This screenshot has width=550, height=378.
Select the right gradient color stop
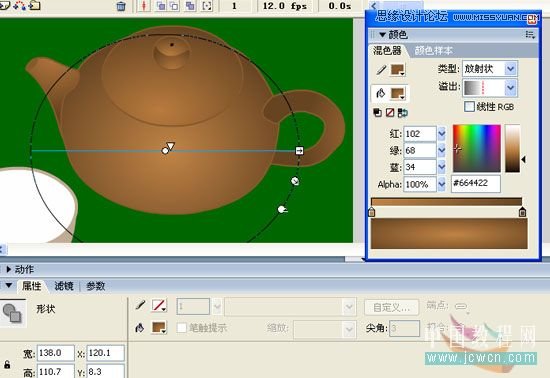pos(522,212)
